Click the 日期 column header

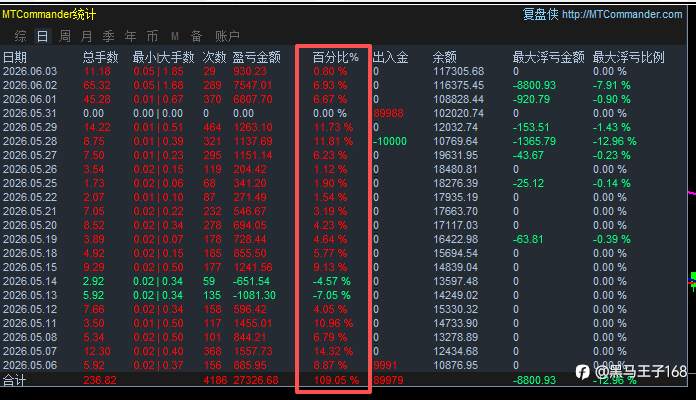coord(15,57)
